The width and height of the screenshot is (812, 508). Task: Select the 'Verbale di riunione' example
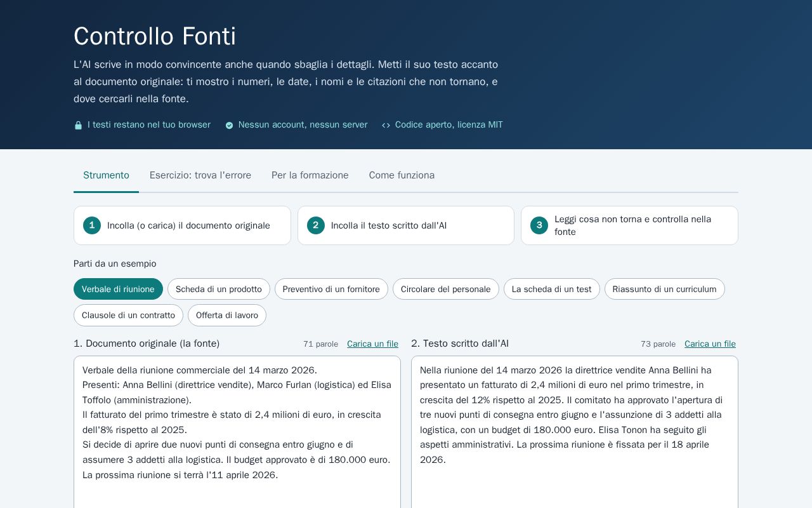pos(118,289)
